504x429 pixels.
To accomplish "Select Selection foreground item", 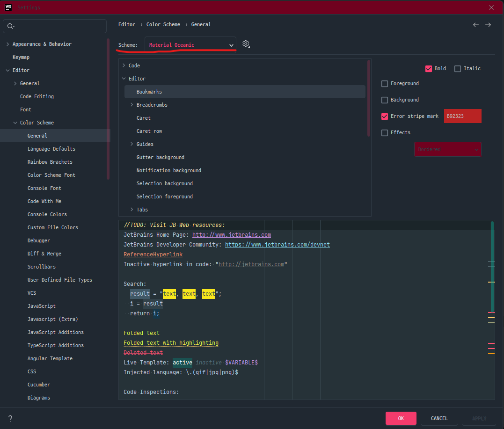I will tap(165, 196).
